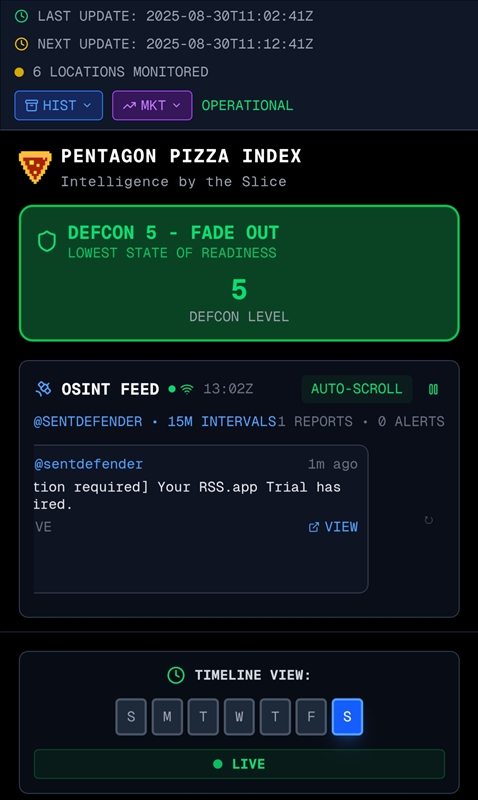Click the DEFCON shield icon
Screen dimensions: 478x800
coord(47,241)
